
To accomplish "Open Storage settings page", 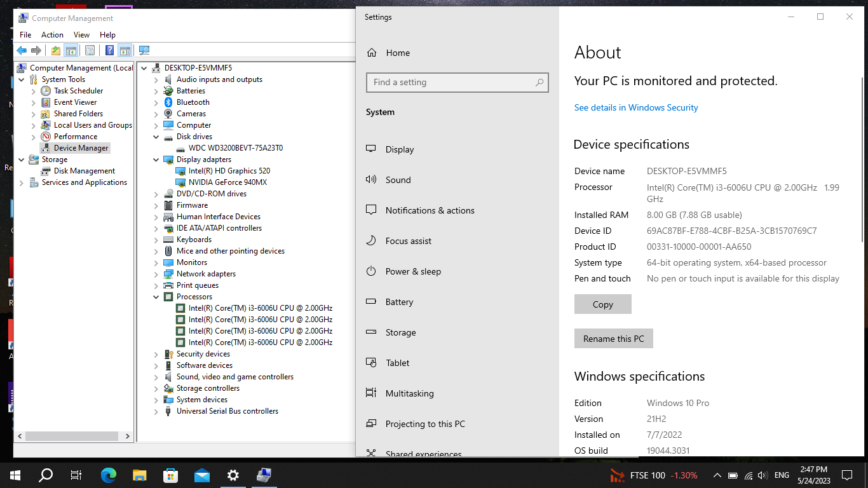I will coord(391,332).
